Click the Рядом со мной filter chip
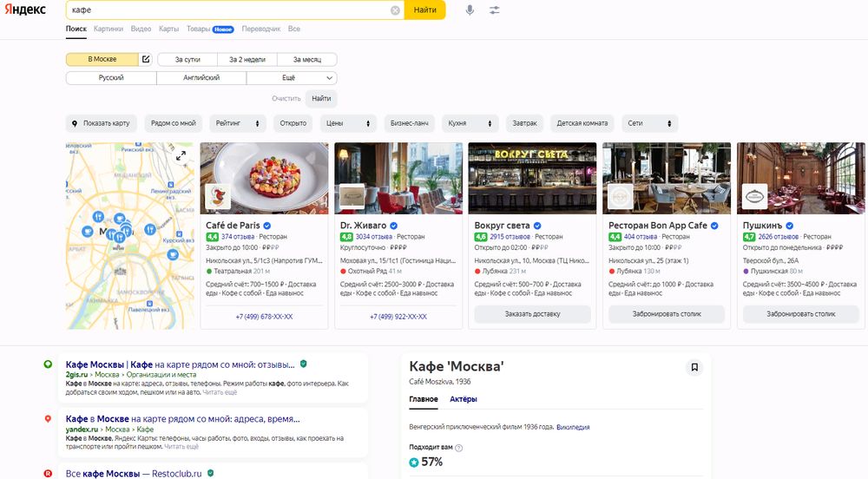This screenshot has width=868, height=479. pyautogui.click(x=174, y=123)
